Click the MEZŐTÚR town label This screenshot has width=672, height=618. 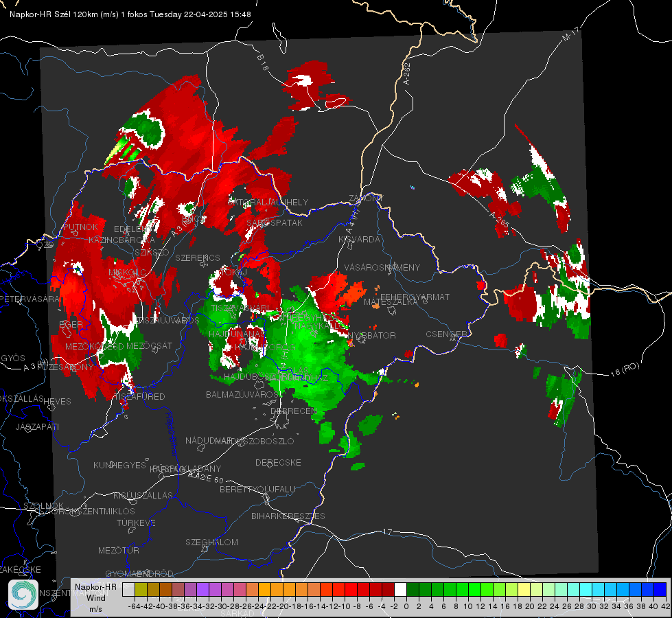[x=119, y=550]
